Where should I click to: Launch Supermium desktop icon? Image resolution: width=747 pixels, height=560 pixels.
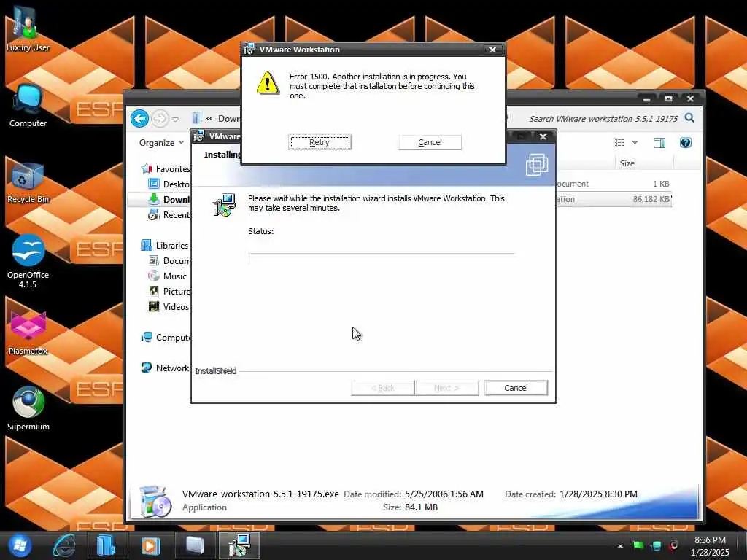28,409
